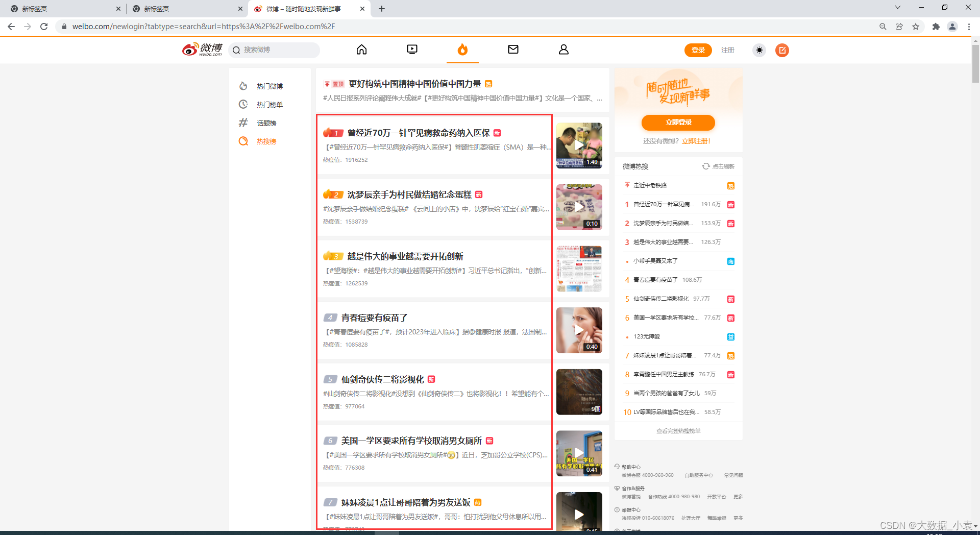Click the orange compose post icon
Screen dimensions: 980x535
point(782,50)
